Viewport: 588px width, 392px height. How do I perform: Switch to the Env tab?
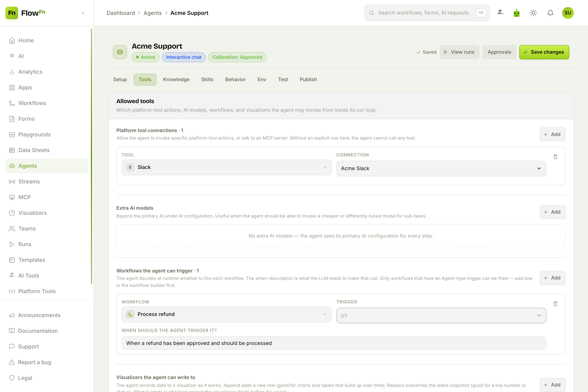click(x=262, y=80)
